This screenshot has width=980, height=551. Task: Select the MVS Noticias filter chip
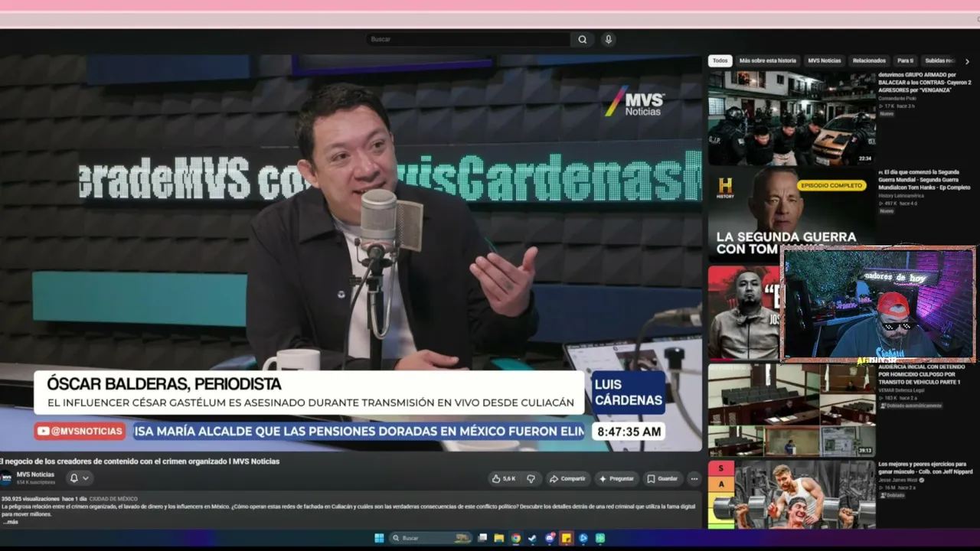pos(824,60)
